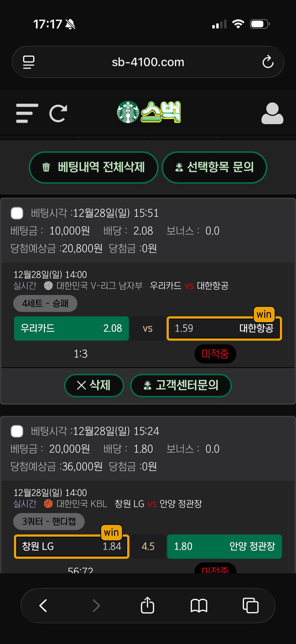
Task: Tap the in-page refresh icon
Action: (58, 113)
